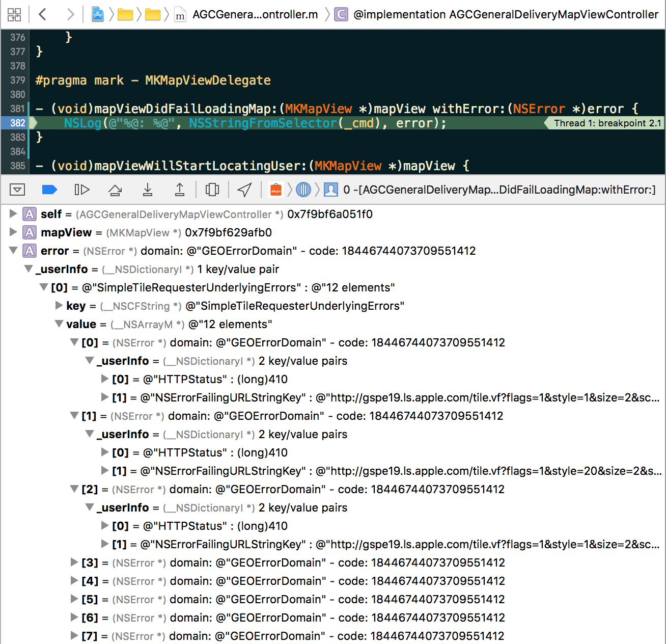Screen dimensions: 666x644
Task: Select the thread icon in debug bar
Action: pyautogui.click(x=303, y=190)
